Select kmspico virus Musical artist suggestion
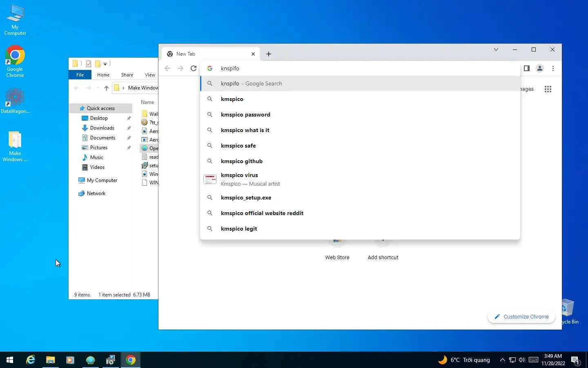Image resolution: width=588 pixels, height=368 pixels. pyautogui.click(x=360, y=179)
